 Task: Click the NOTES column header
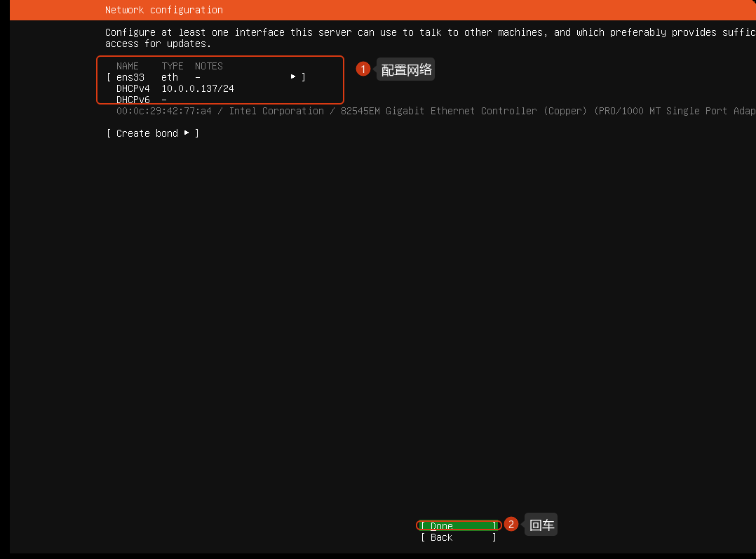[209, 66]
